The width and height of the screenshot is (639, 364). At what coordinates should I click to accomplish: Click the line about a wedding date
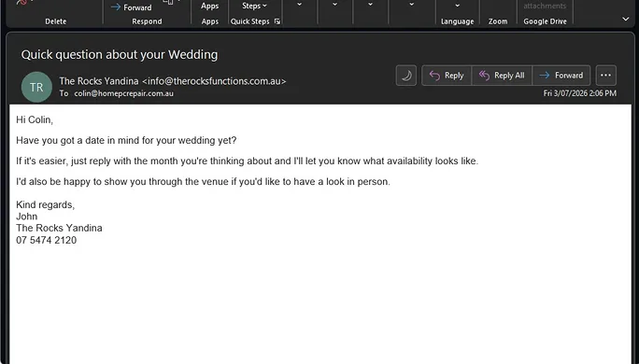point(126,141)
